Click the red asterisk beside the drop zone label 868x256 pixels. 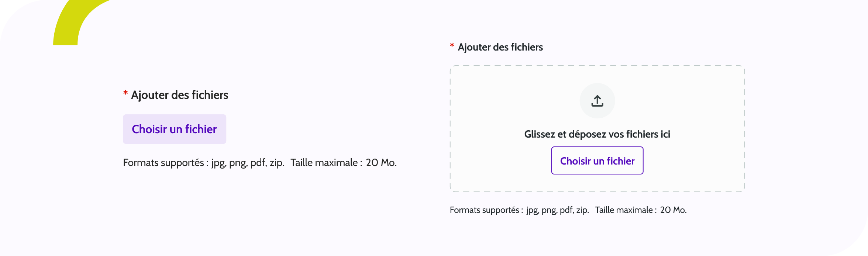click(452, 46)
